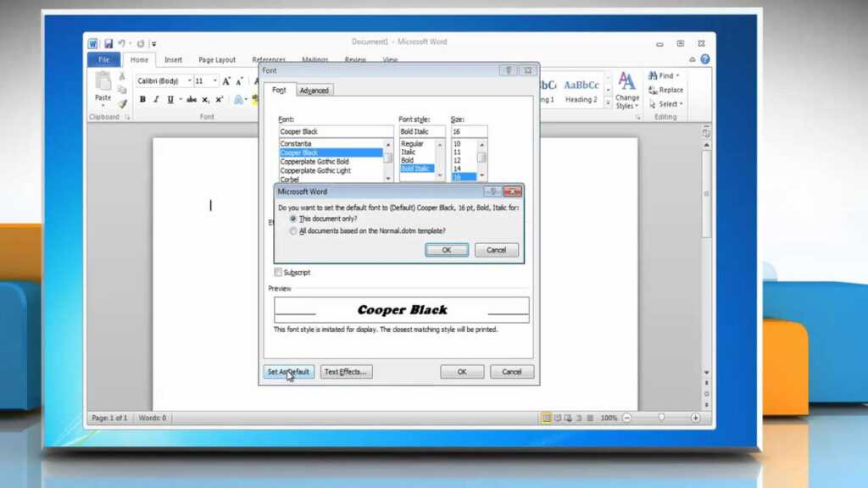Open the Page Layout ribbon tab
The image size is (868, 488).
click(x=217, y=59)
